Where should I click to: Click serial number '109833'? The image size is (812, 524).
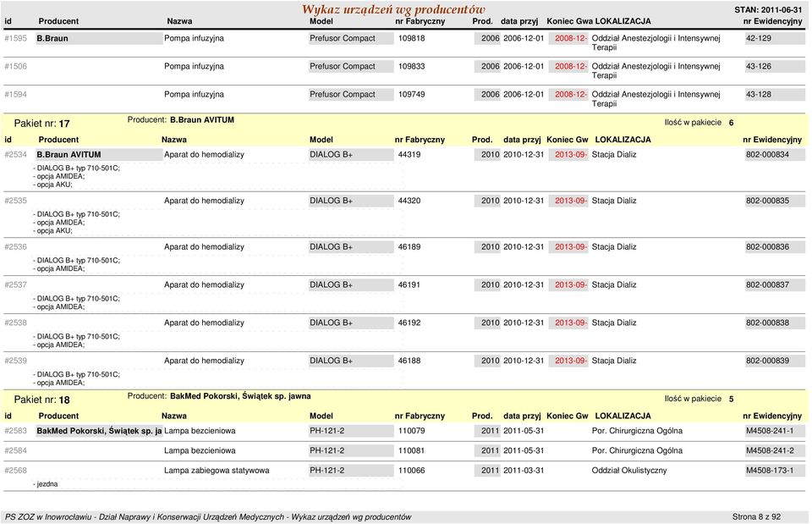(412, 66)
